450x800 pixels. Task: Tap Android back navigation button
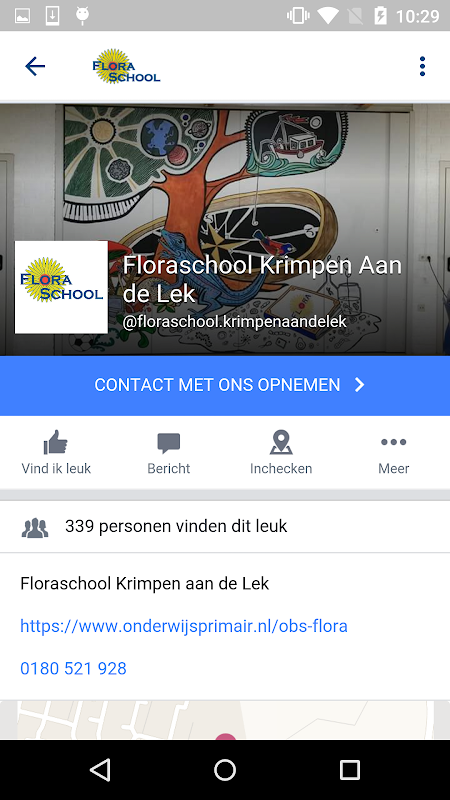point(101,769)
